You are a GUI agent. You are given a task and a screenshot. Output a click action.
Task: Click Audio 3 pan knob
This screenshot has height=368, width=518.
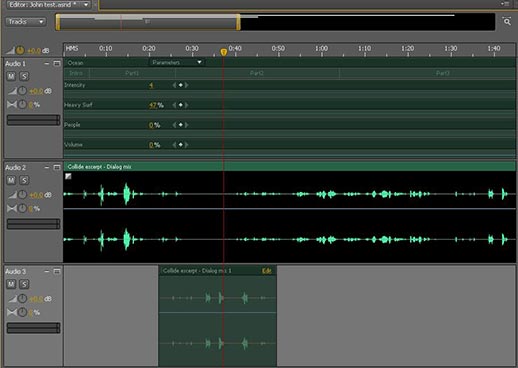[22, 313]
